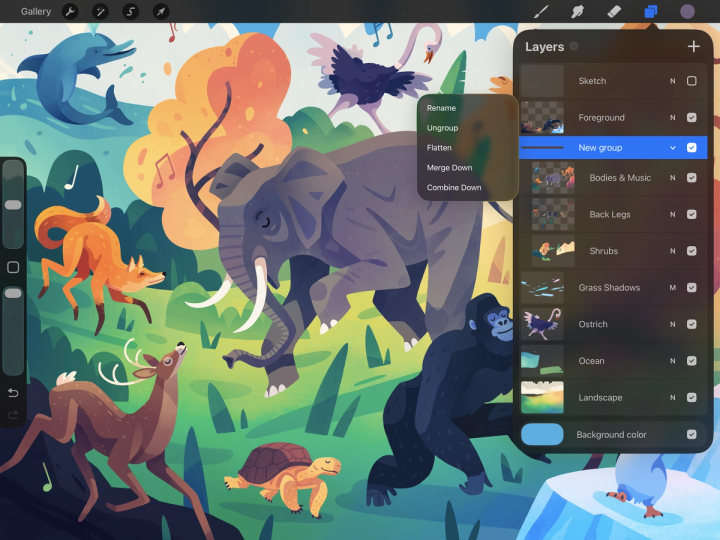Click the Ostrich layer name

(593, 324)
